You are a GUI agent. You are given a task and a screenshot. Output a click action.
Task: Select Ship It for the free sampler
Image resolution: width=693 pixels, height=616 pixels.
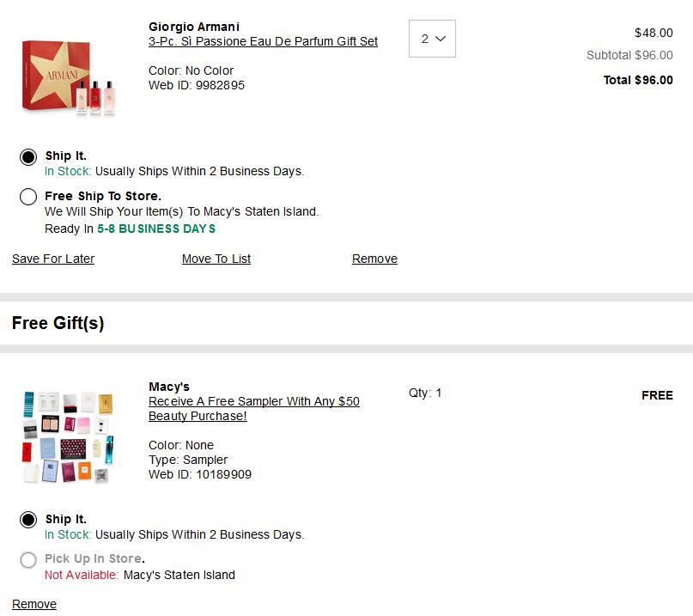tap(28, 520)
